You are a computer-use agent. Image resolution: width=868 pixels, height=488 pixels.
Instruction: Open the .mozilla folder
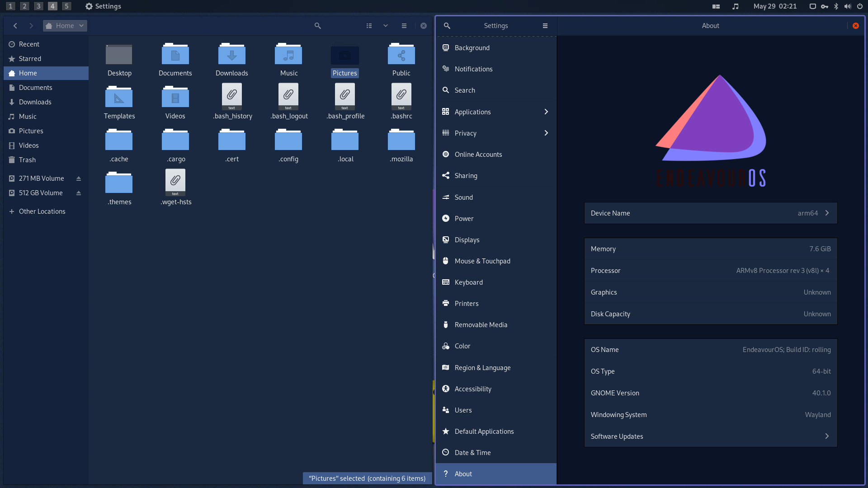(401, 140)
